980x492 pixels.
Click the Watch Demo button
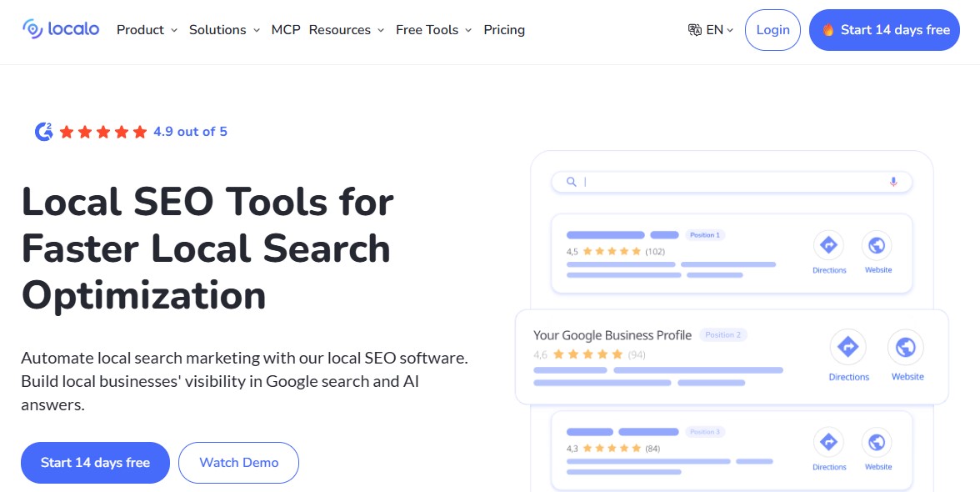pyautogui.click(x=238, y=463)
